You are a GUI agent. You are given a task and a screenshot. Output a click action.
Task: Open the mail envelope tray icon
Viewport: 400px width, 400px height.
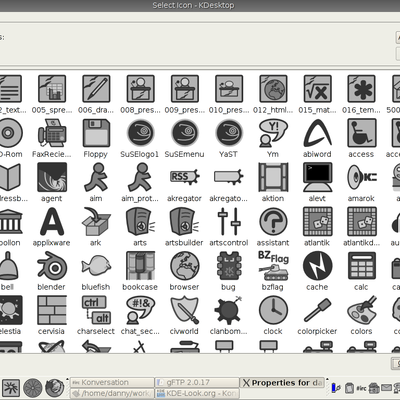pos(386,388)
